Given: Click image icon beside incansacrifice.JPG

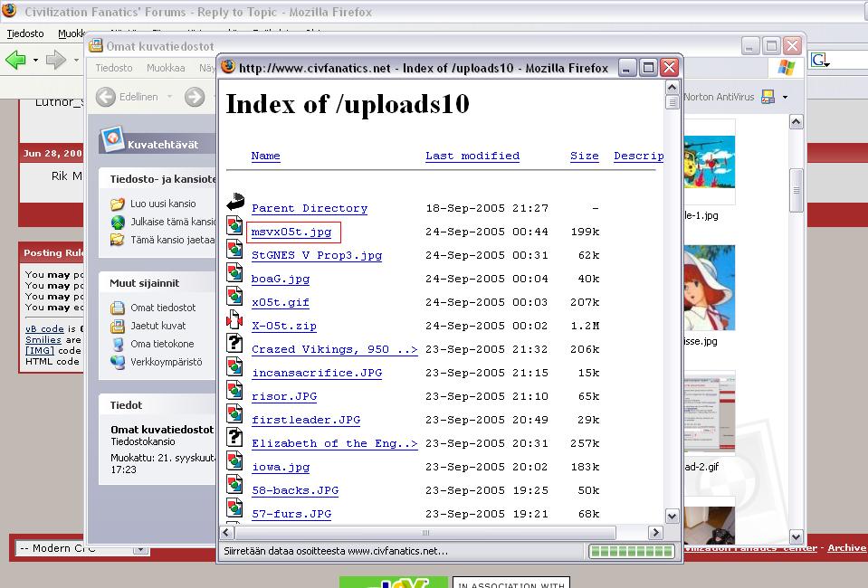Looking at the screenshot, I should point(234,366).
